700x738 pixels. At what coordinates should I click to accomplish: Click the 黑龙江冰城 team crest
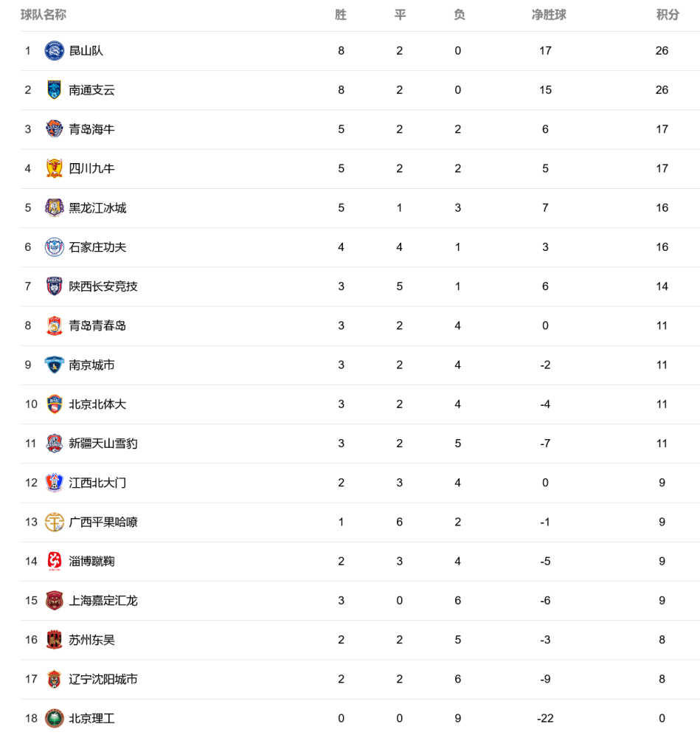pyautogui.click(x=54, y=207)
